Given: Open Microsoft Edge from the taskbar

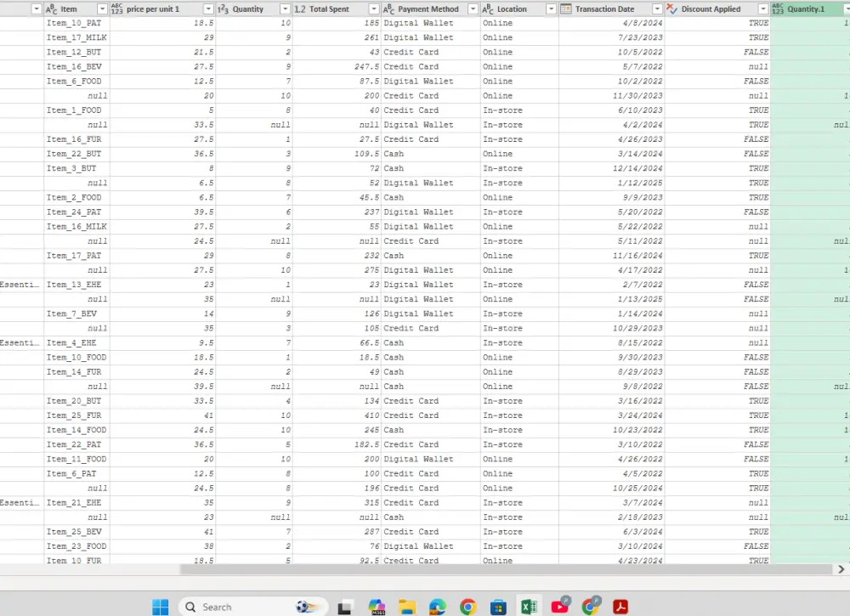Looking at the screenshot, I should [x=438, y=607].
